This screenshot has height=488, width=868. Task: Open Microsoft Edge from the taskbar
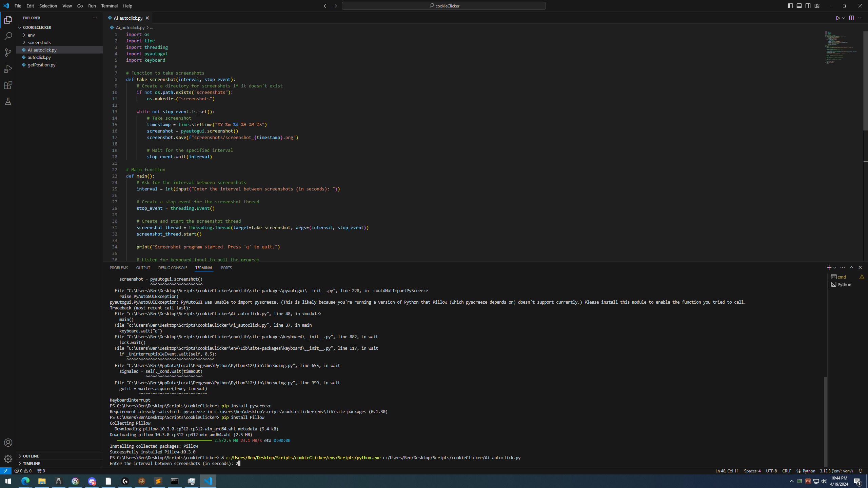coord(25,481)
